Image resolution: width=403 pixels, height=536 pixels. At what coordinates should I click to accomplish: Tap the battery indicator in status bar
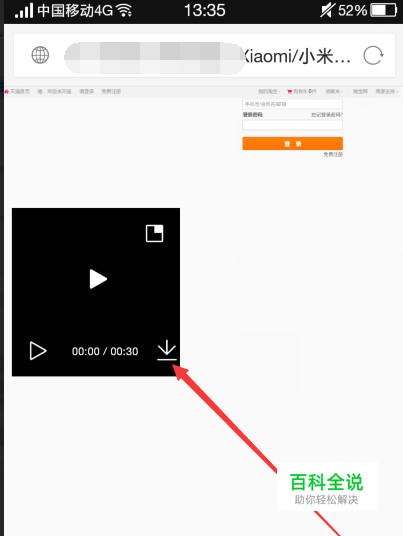384,10
